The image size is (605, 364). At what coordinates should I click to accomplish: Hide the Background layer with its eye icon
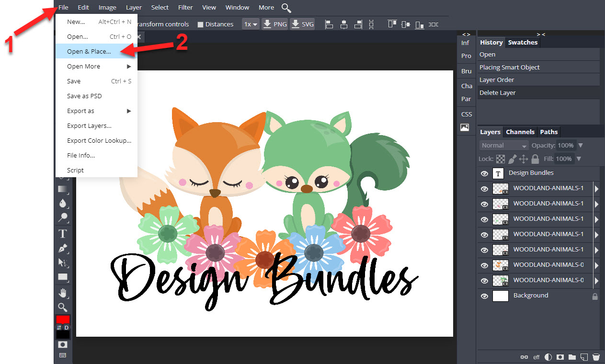click(484, 296)
